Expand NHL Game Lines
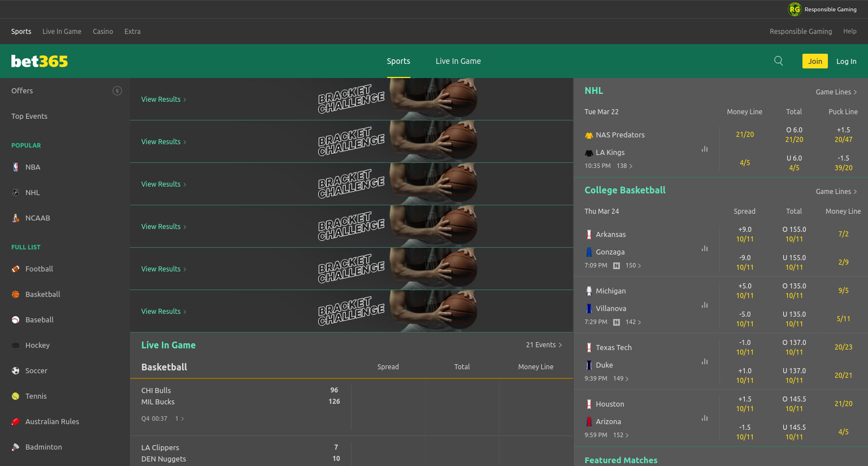This screenshot has height=466, width=868. tap(836, 92)
